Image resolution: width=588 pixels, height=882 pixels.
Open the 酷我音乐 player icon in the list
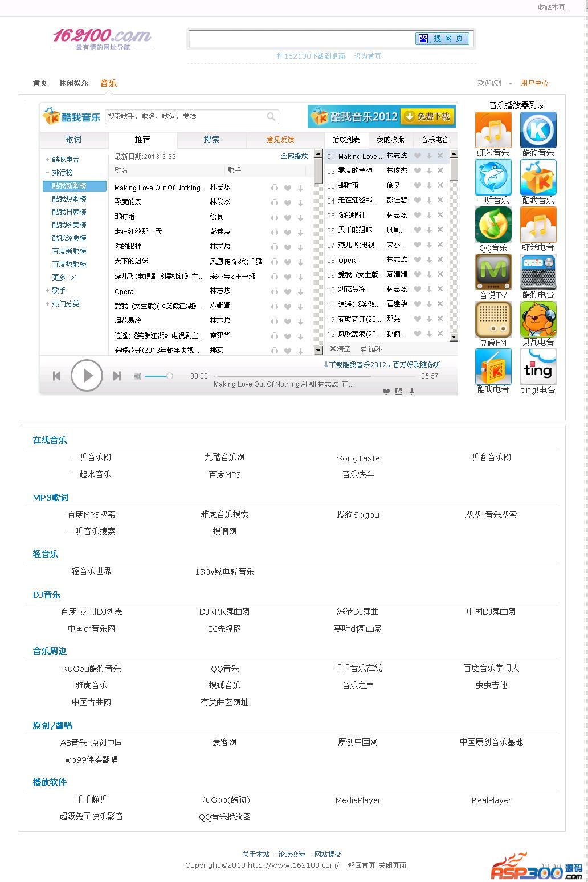click(x=538, y=177)
